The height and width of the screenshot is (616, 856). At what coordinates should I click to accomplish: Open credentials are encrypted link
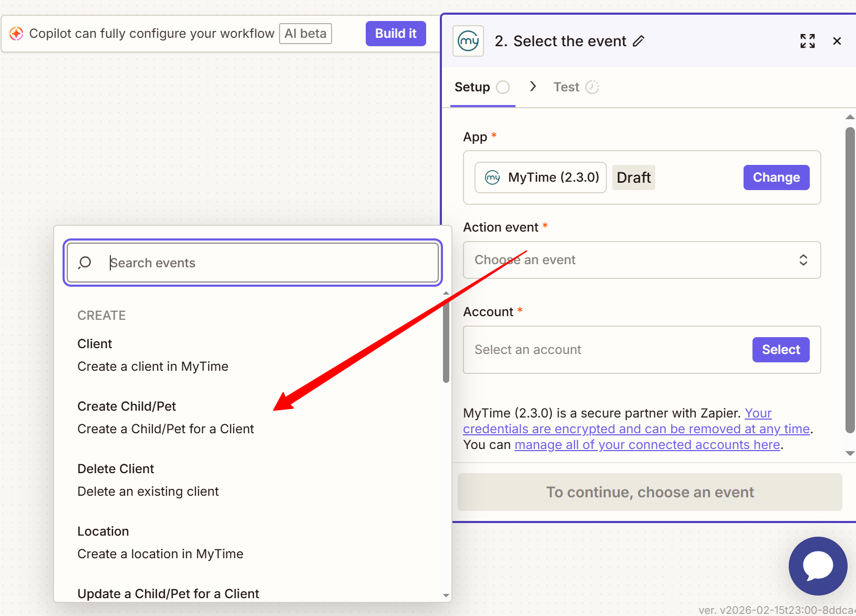(x=636, y=429)
